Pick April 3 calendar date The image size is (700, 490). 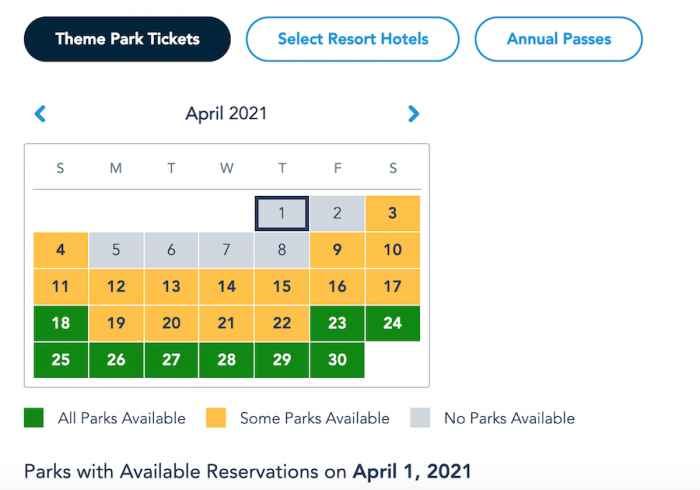point(393,213)
